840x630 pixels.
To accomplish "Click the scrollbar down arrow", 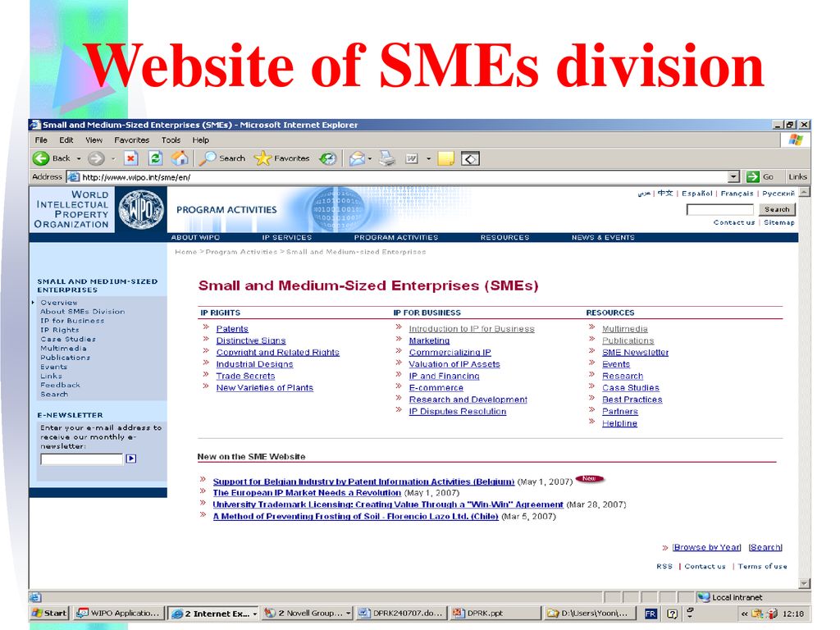I will (804, 583).
